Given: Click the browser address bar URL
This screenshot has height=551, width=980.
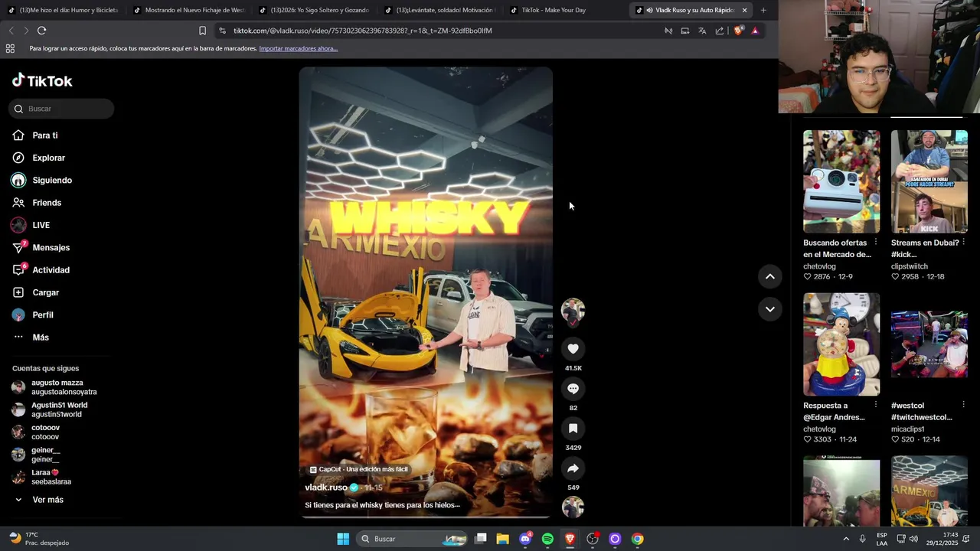Looking at the screenshot, I should pos(362,31).
